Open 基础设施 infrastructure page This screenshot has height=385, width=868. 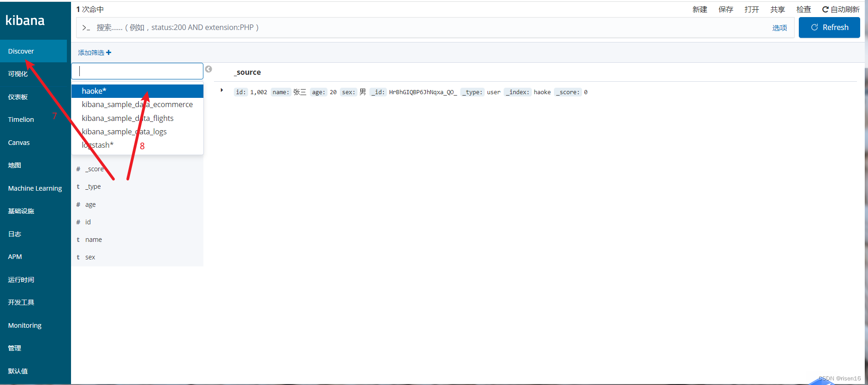(x=21, y=211)
